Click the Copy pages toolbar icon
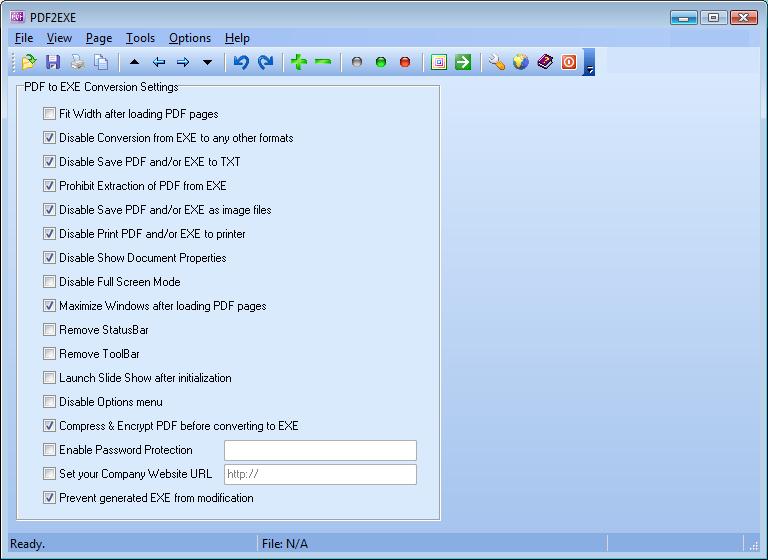 coord(101,62)
